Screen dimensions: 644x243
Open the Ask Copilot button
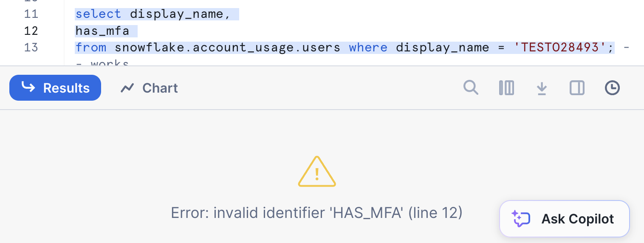pos(564,219)
